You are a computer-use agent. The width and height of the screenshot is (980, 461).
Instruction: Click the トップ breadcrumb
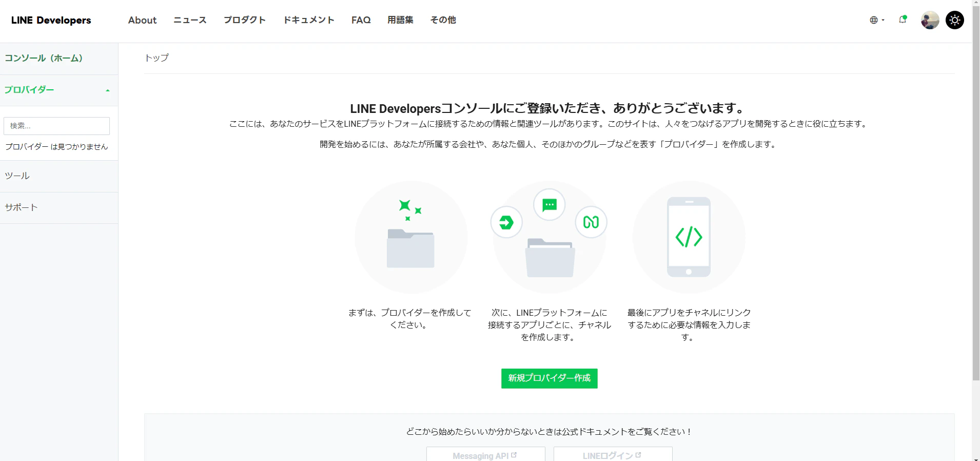pos(156,58)
